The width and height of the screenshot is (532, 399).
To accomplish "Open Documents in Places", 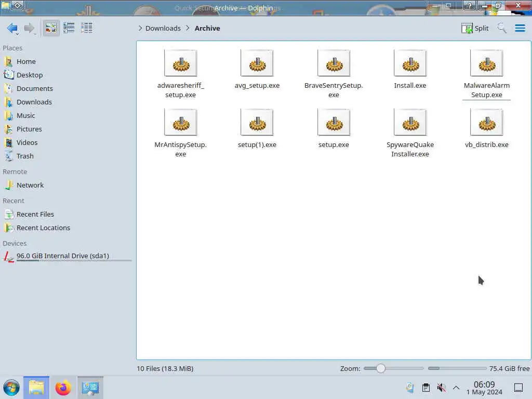I will [x=67, y=88].
